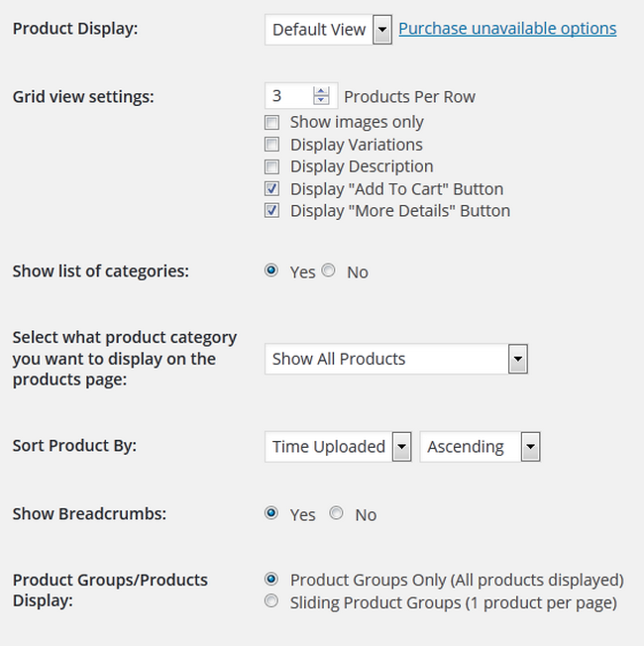644x646 pixels.
Task: Check the Display Variations option
Action: [x=271, y=145]
